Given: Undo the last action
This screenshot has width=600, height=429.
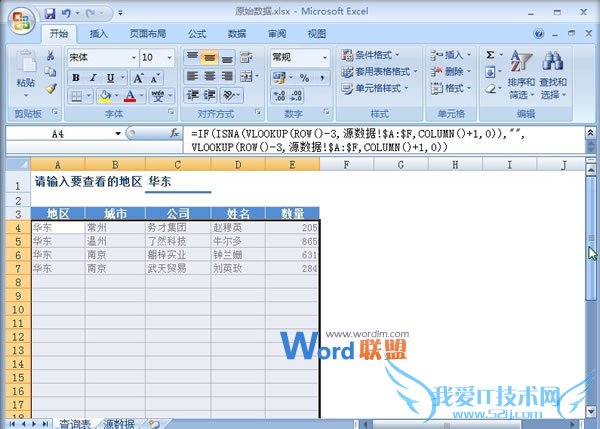Looking at the screenshot, I should 66,13.
